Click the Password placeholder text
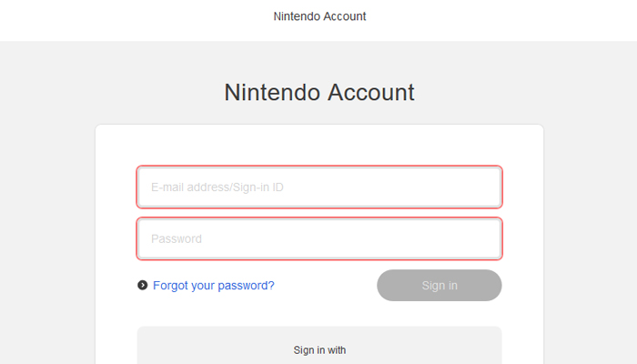The image size is (637, 364). 177,238
